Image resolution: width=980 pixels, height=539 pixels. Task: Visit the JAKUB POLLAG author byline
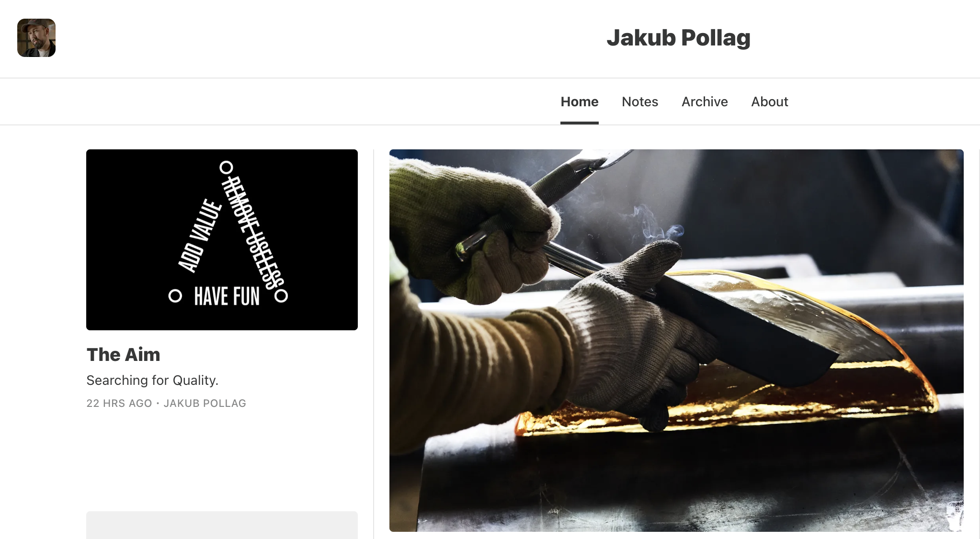tap(205, 403)
